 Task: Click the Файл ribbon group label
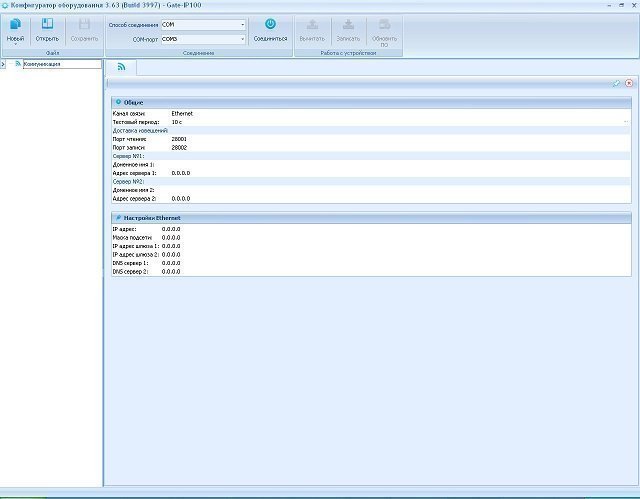coord(53,53)
